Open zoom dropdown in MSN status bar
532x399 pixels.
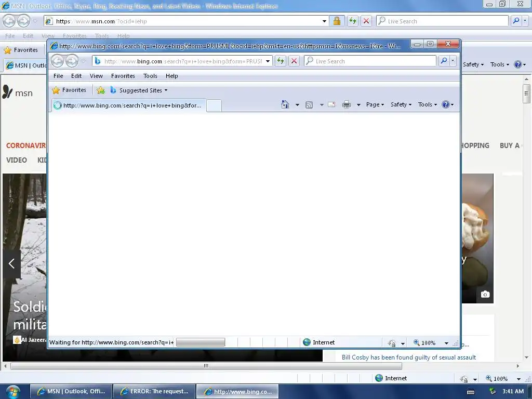(x=518, y=379)
